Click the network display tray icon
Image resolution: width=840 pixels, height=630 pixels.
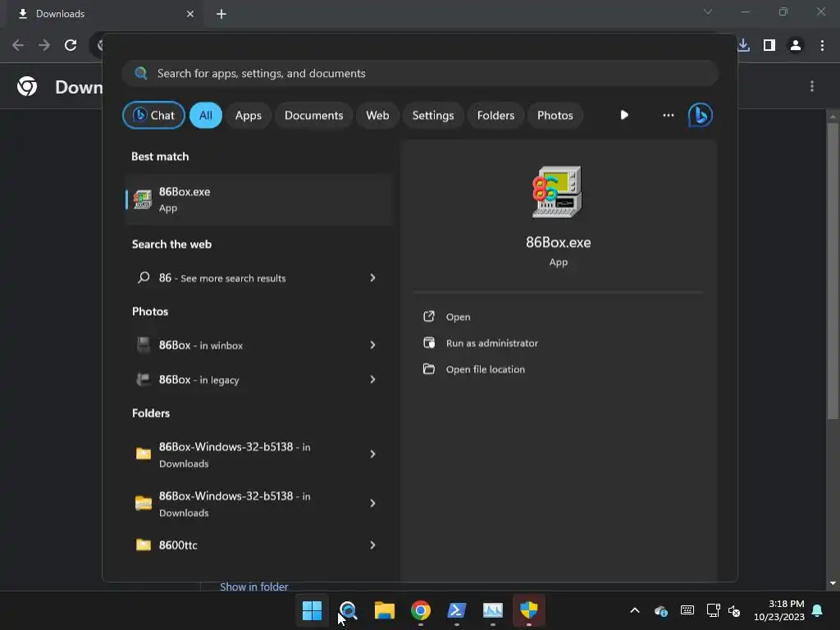(x=713, y=610)
